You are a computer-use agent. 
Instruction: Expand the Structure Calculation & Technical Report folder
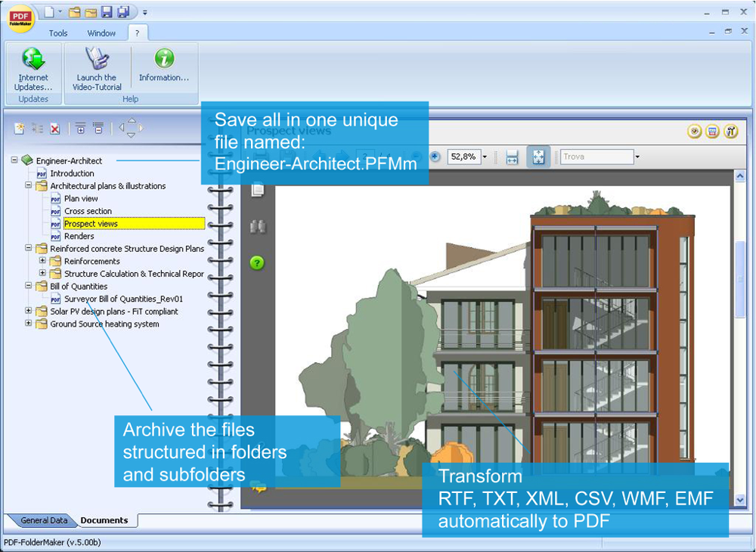(x=42, y=273)
